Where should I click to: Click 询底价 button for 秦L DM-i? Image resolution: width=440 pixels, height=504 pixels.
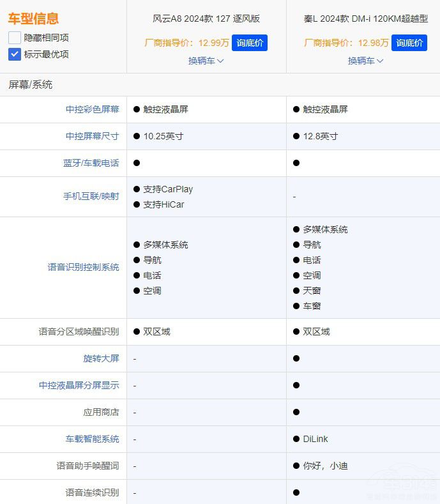pos(409,43)
